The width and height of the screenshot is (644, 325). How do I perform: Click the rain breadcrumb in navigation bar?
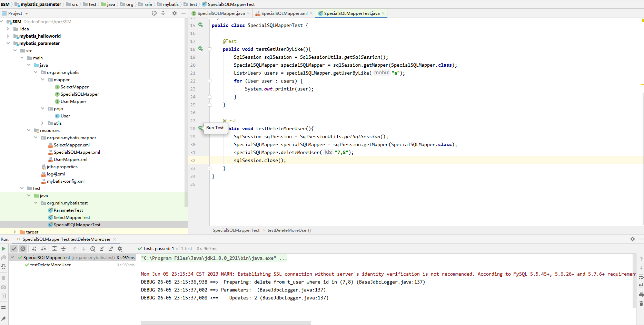point(148,4)
